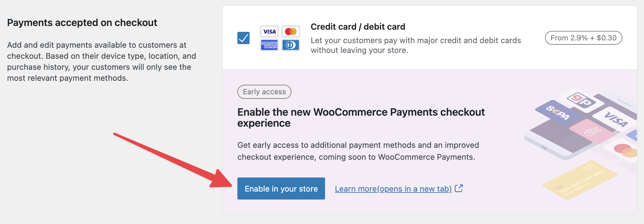Uncheck the Credit card / debit card checkbox
Viewport: 644px width, 224px height.
(243, 38)
